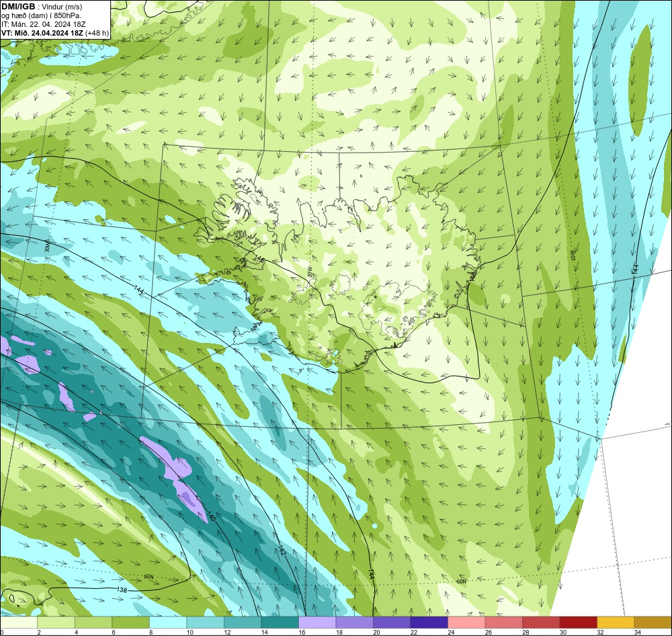Select the 14–16 m/s dark teal legend swatch
Image resolution: width=672 pixels, height=636 pixels.
(x=280, y=622)
